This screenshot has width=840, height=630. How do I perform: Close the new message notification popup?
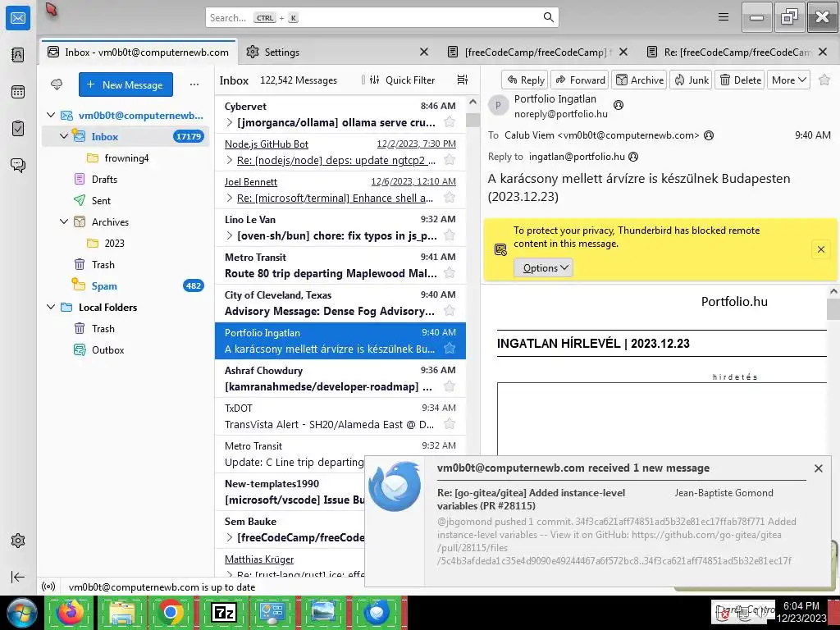tap(819, 468)
